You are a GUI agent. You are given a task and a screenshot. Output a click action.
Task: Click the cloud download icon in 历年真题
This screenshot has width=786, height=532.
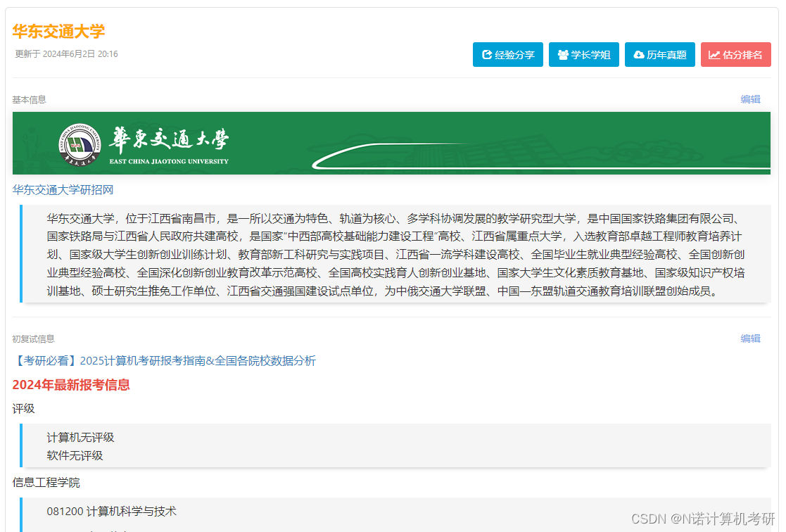(x=639, y=55)
